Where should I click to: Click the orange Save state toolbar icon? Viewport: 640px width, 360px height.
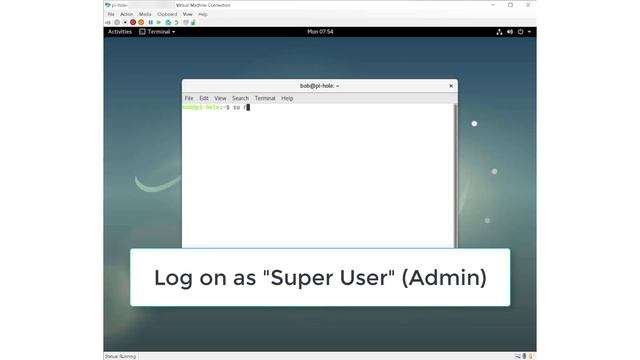coord(141,22)
